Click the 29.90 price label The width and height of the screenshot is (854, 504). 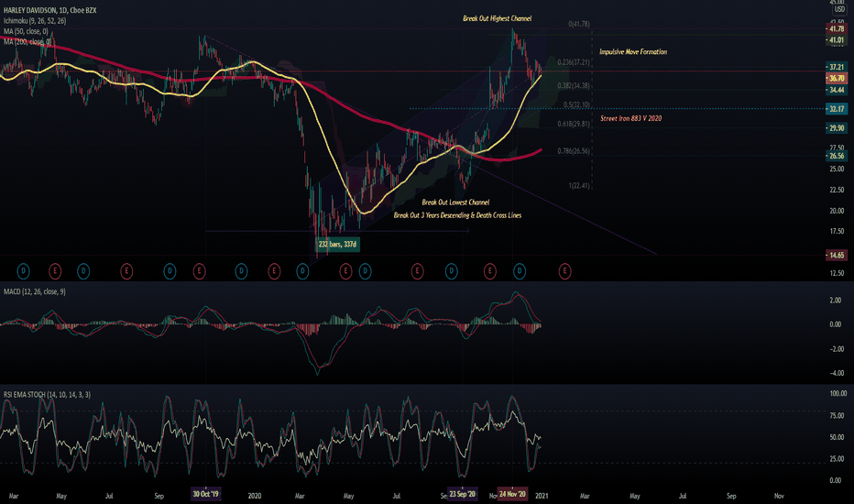point(837,128)
